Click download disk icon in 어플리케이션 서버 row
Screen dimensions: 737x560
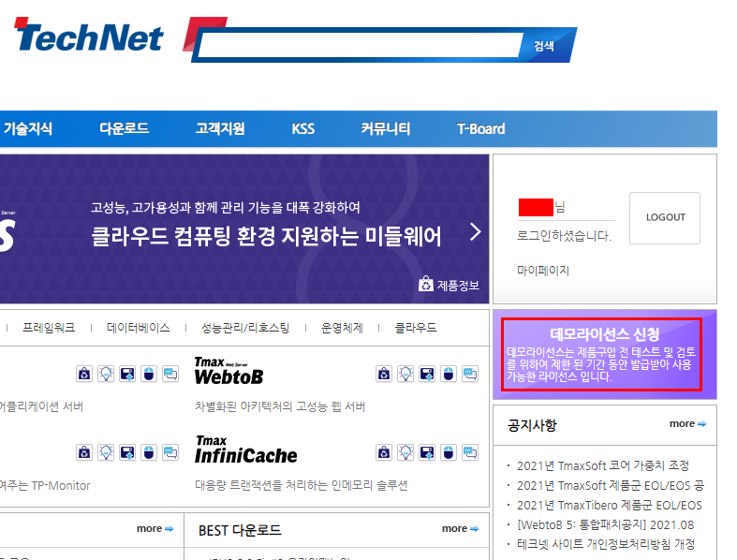(x=127, y=374)
